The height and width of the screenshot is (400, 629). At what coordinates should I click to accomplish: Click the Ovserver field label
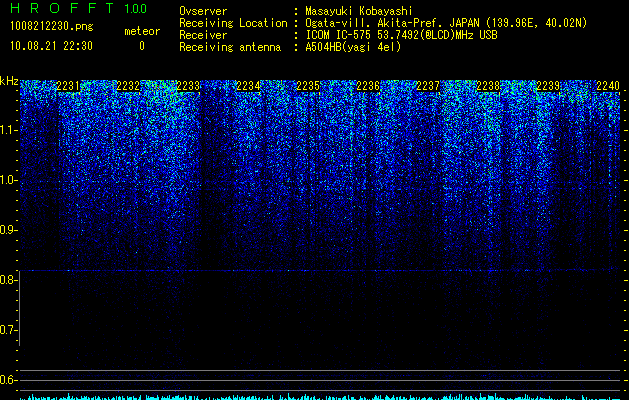[203, 11]
